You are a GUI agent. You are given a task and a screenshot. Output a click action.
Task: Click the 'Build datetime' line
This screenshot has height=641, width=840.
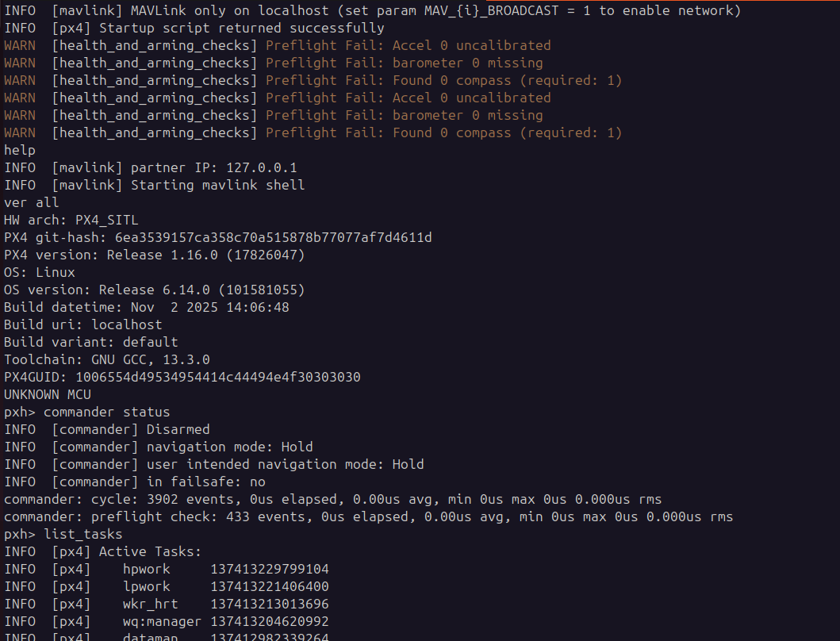tap(146, 308)
